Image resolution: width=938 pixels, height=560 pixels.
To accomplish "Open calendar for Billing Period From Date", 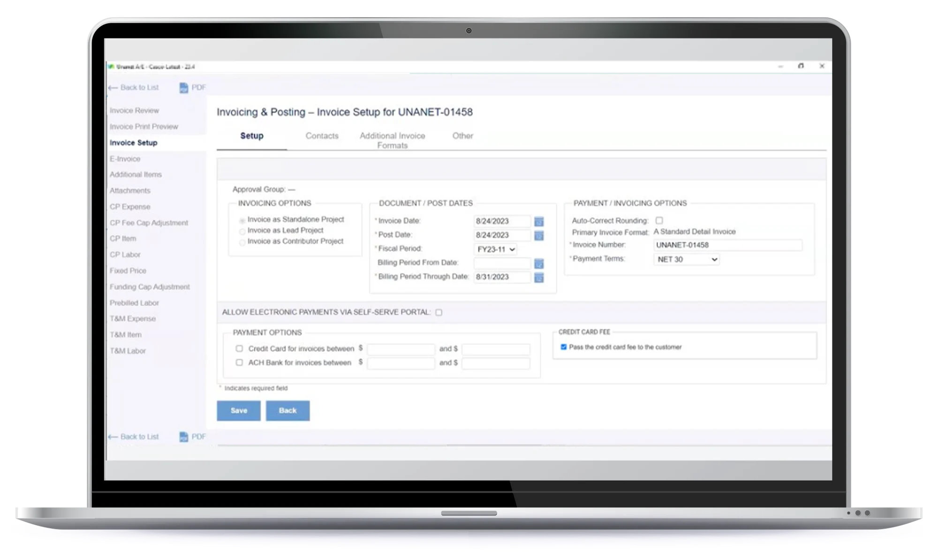I will tap(539, 264).
